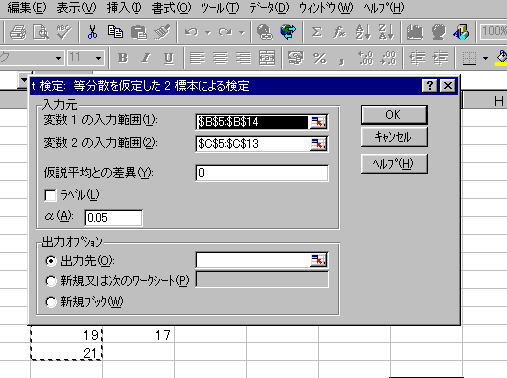This screenshot has width=507, height=378.
Task: Click the Paste Function fx icon
Action: tap(339, 32)
